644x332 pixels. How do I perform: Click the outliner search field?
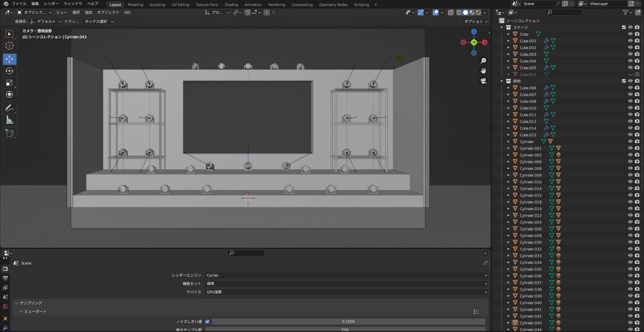563,12
